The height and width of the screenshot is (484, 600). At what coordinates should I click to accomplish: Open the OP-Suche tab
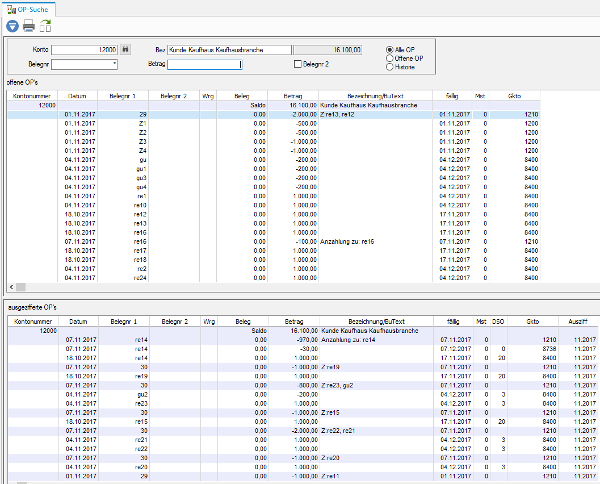(28, 9)
